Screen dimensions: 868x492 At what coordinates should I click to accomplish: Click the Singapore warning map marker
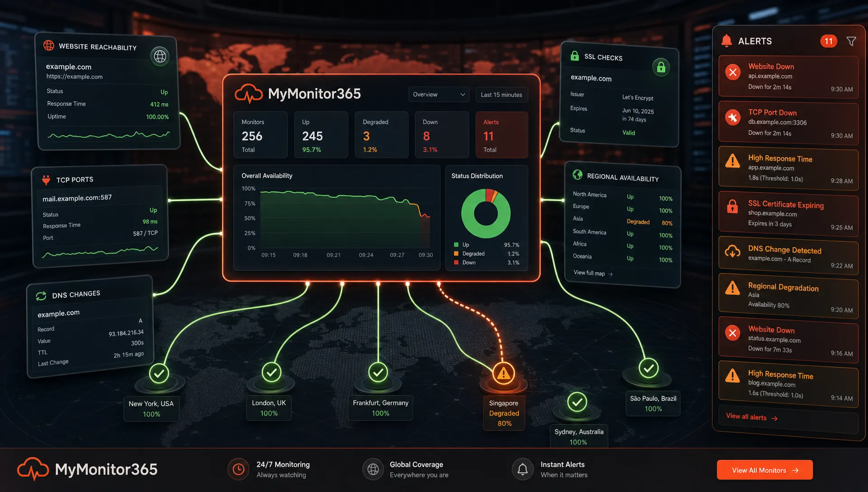(x=504, y=374)
